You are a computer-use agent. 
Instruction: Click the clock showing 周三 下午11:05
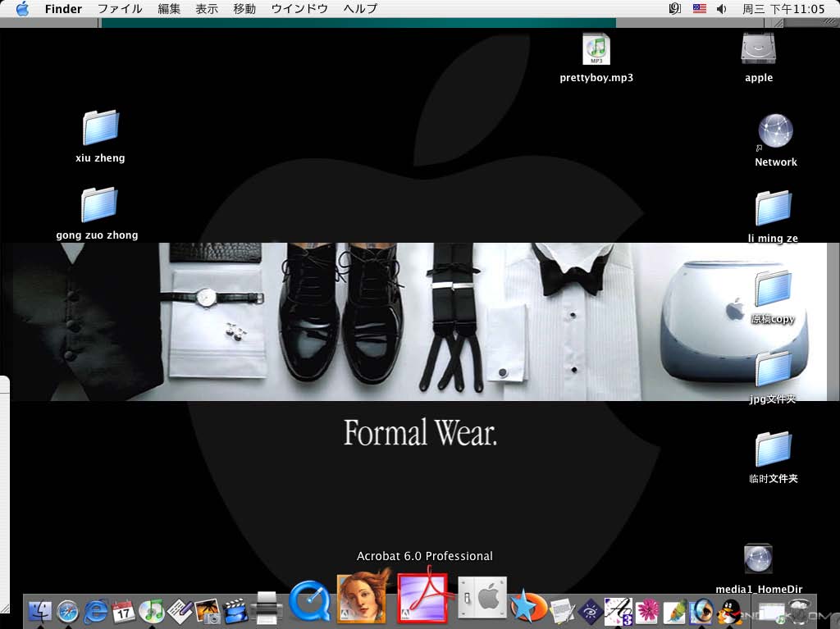point(783,8)
